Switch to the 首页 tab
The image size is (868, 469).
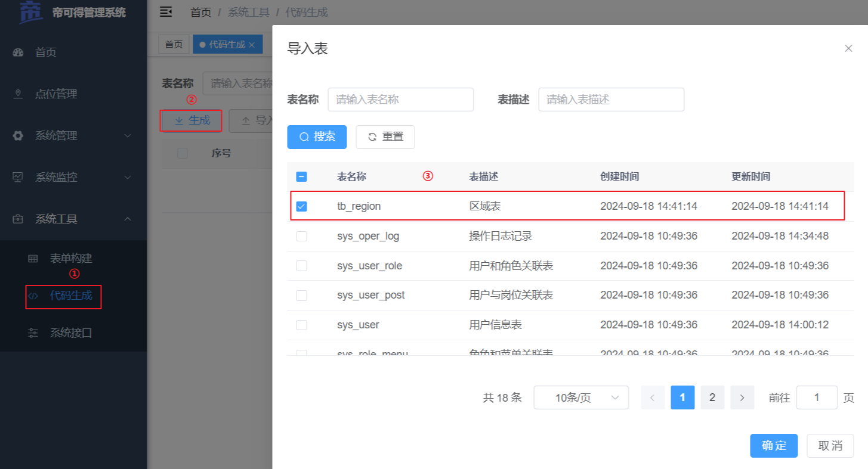(x=174, y=45)
